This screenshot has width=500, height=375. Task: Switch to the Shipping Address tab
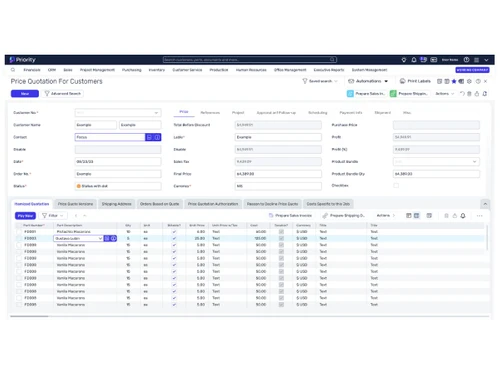pos(116,204)
